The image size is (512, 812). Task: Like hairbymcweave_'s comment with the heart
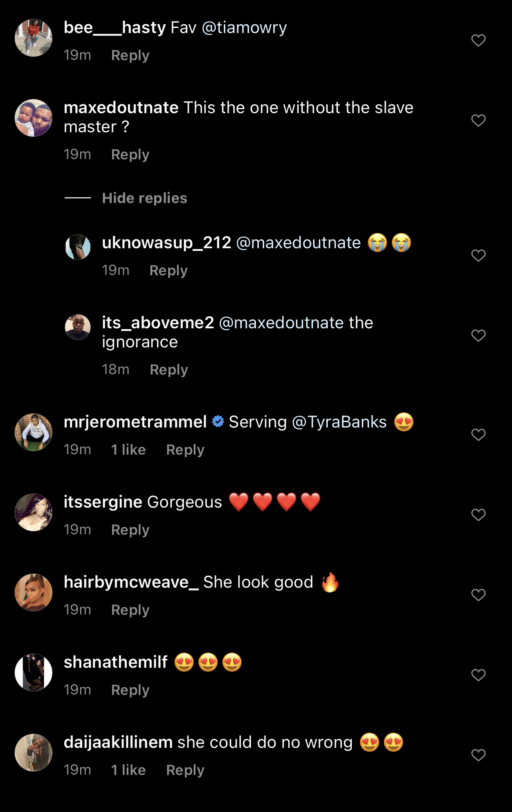[x=478, y=595]
